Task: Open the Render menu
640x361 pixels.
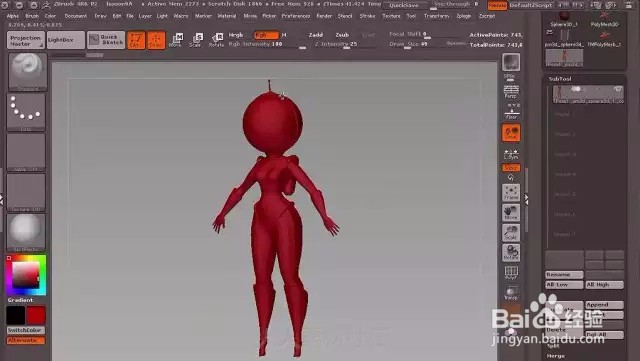Action: [x=324, y=16]
